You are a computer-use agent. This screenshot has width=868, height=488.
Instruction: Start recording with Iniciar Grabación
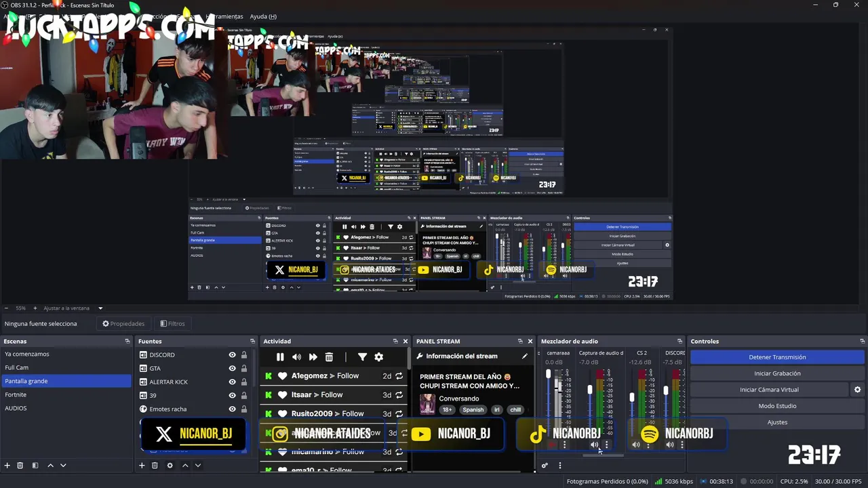(x=777, y=373)
